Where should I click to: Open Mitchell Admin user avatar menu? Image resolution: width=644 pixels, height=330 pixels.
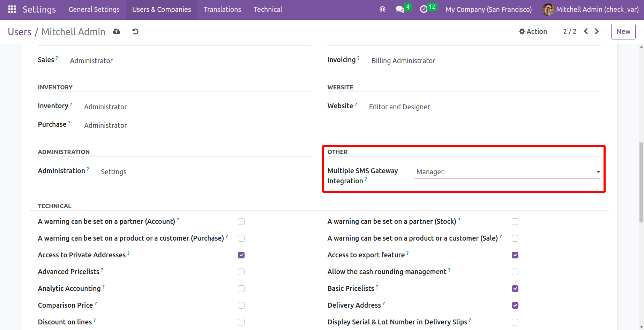tap(590, 9)
